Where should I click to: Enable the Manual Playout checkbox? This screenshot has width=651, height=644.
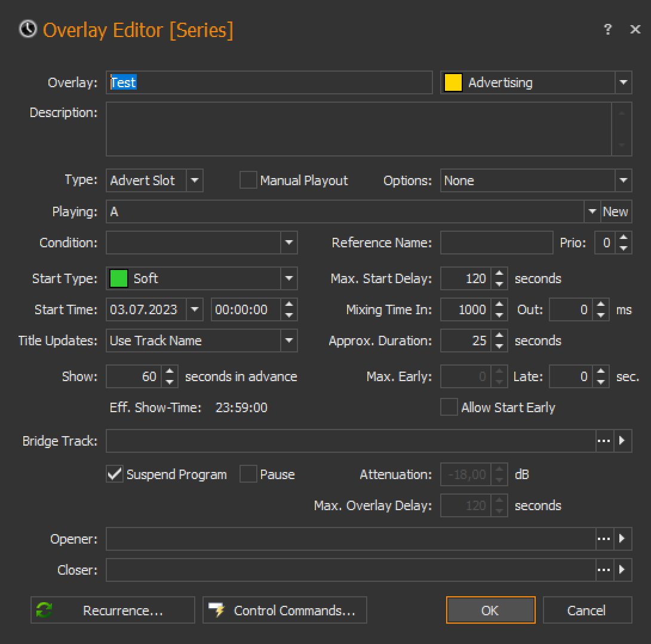[x=248, y=180]
